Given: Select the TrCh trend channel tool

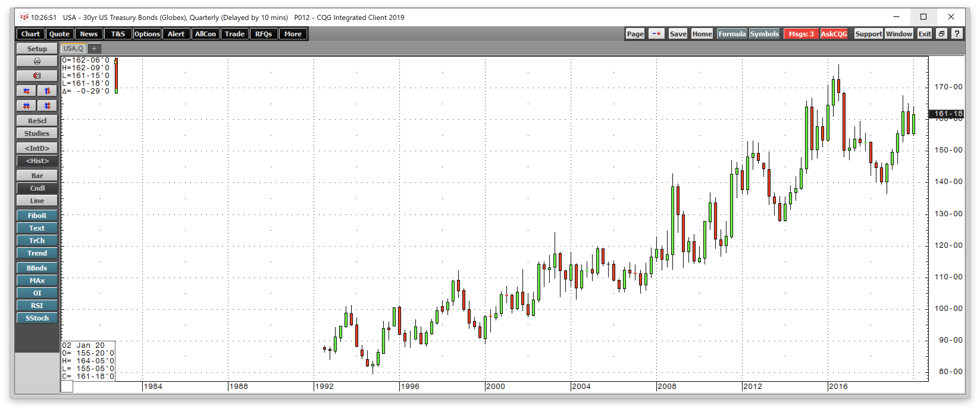Looking at the screenshot, I should click(37, 241).
